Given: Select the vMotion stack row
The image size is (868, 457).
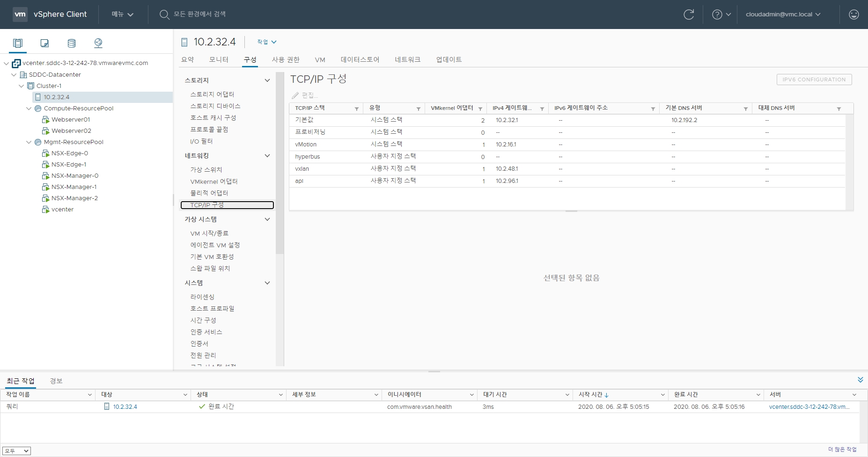Looking at the screenshot, I should coord(567,145).
